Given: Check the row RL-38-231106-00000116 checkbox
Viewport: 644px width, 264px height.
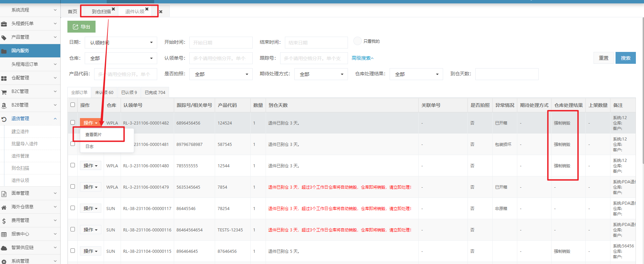Looking at the screenshot, I should click(x=72, y=229).
